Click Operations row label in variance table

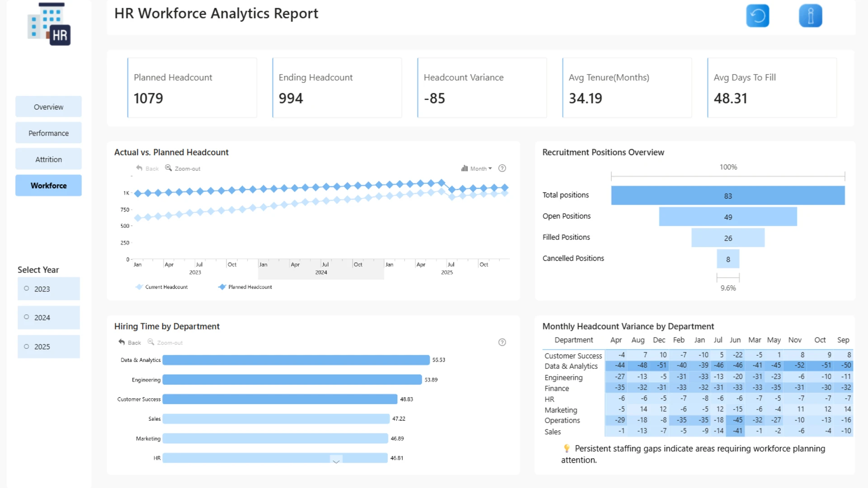[x=562, y=420]
